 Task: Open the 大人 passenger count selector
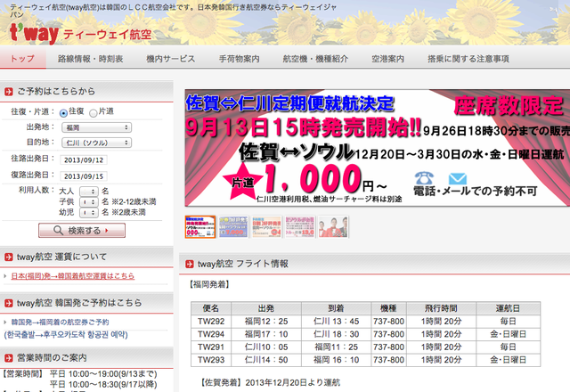click(89, 192)
